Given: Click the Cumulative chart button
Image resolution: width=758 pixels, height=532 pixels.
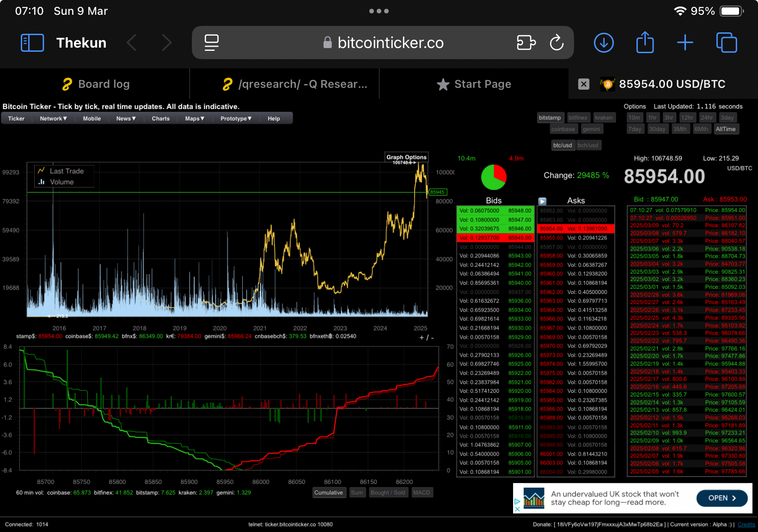Looking at the screenshot, I should pyautogui.click(x=329, y=493).
